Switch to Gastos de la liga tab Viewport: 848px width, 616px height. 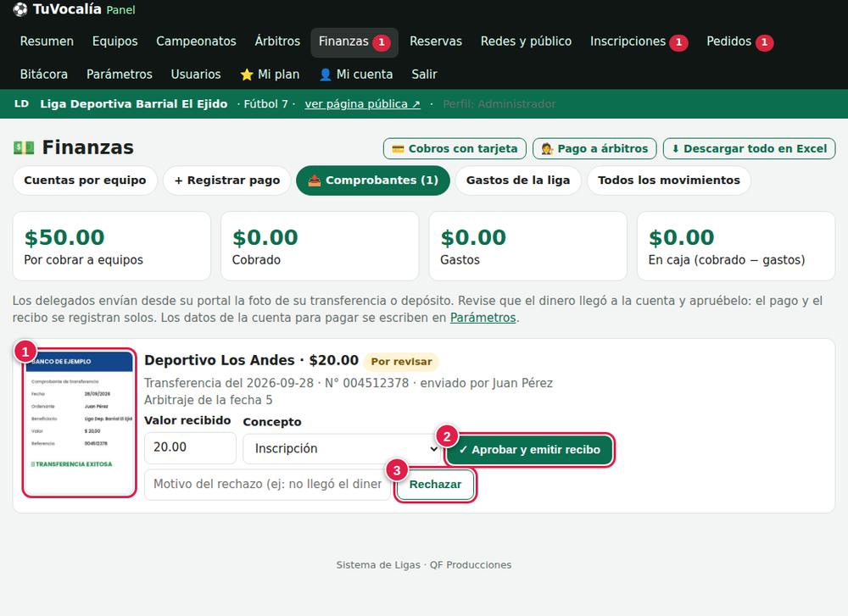pyautogui.click(x=518, y=180)
